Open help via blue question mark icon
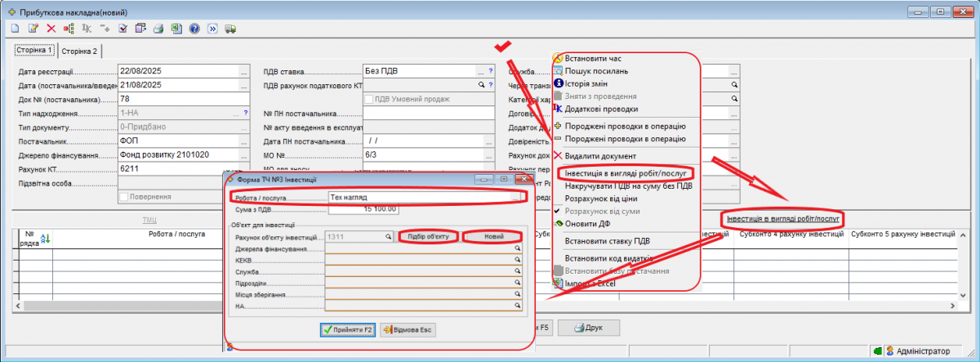The width and height of the screenshot is (980, 362). pyautogui.click(x=194, y=29)
